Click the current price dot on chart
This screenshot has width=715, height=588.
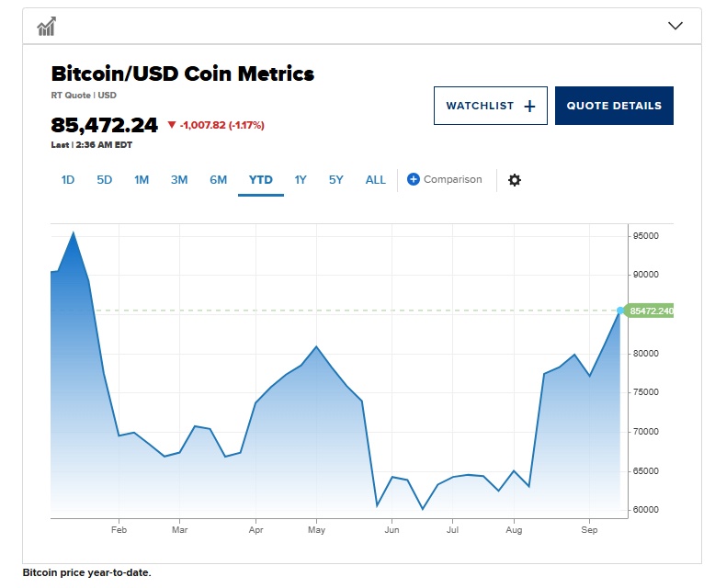tap(620, 311)
